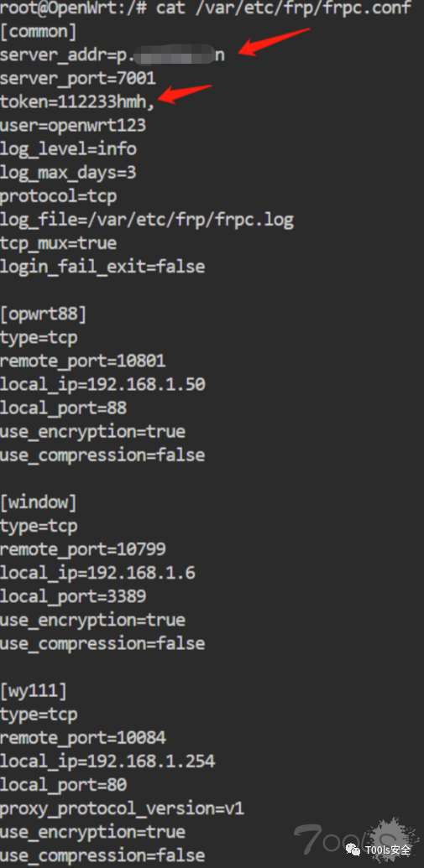Click the user=openwrt123 line

tap(72, 125)
